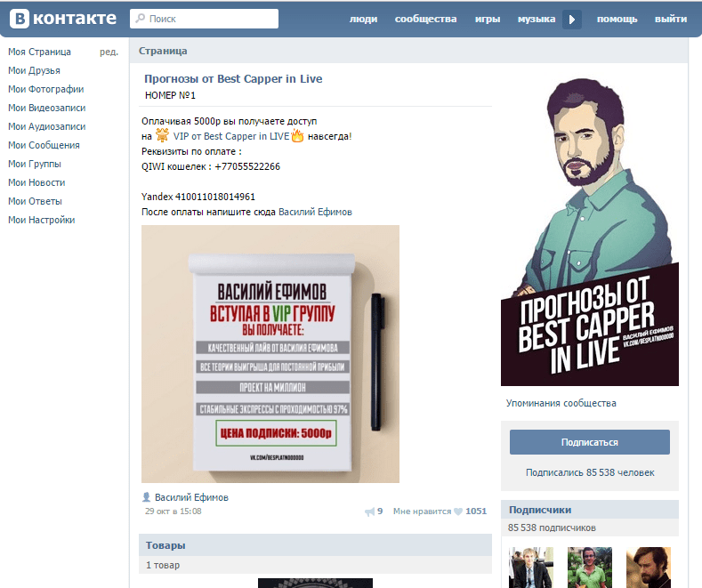Open сообщества in top navigation

pos(425,19)
